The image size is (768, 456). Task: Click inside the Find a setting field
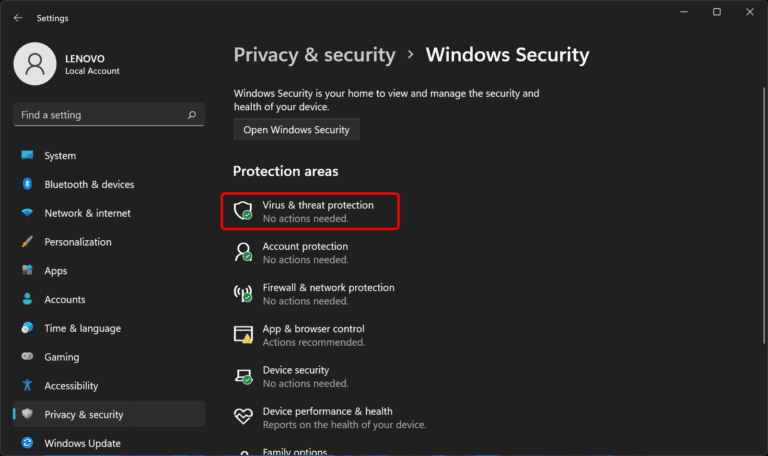point(100,115)
